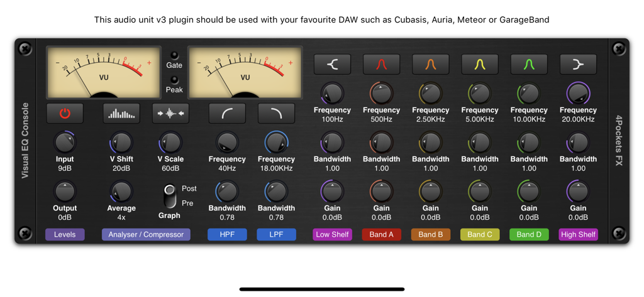The height and width of the screenshot is (297, 644).
Task: Click the Band A Bandwidth knob
Action: (382, 143)
